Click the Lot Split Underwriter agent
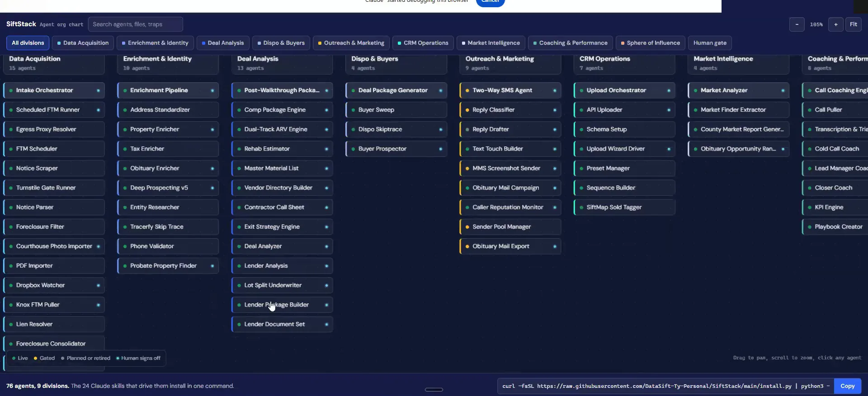 coord(283,285)
